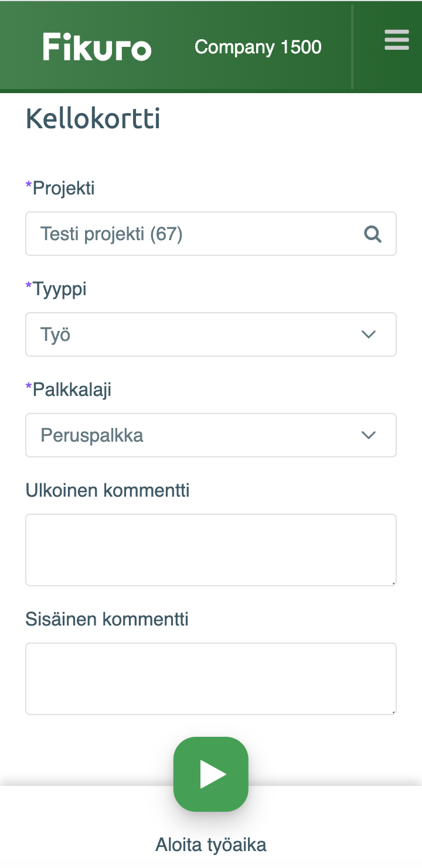Click the Ulkoinen kommentti label
Screen dimensions: 422x868
107,490
